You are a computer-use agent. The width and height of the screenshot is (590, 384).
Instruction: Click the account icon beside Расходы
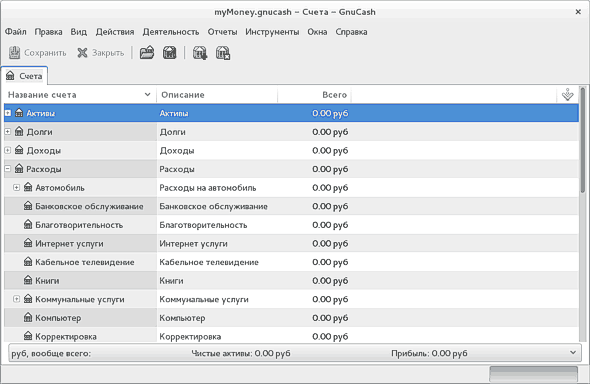tap(19, 169)
